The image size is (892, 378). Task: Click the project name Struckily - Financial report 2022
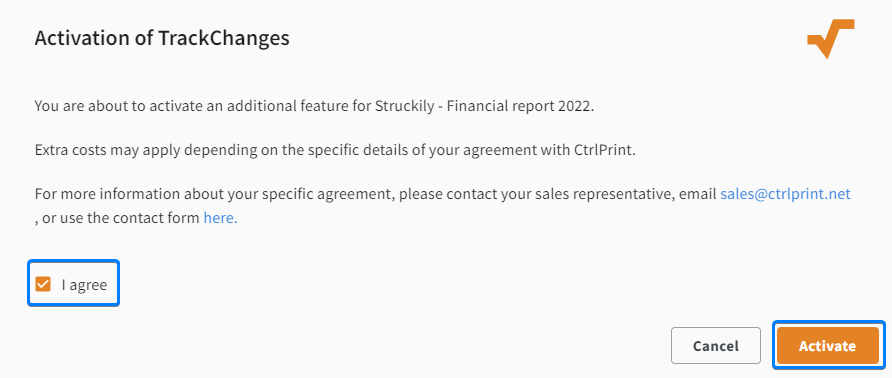coord(483,106)
